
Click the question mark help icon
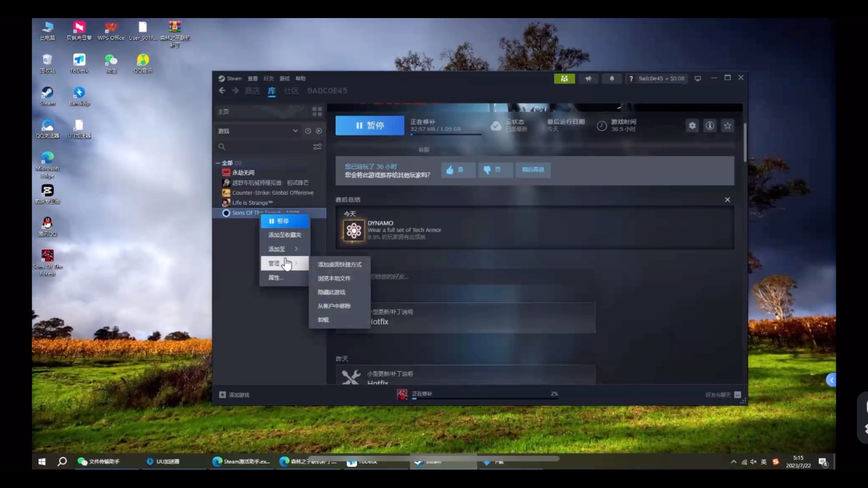point(631,79)
